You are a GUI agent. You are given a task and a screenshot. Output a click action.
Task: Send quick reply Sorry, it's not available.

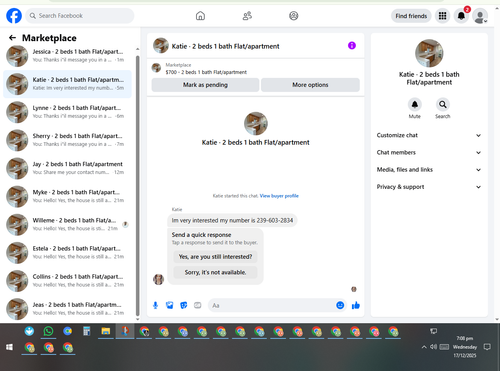point(215,272)
